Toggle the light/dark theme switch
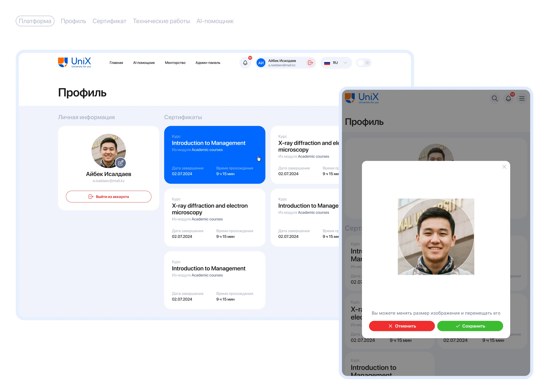The image size is (549, 392). pyautogui.click(x=364, y=63)
